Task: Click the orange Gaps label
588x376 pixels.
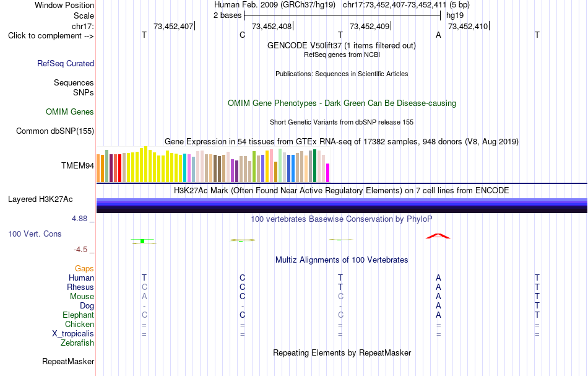Action: tap(84, 269)
